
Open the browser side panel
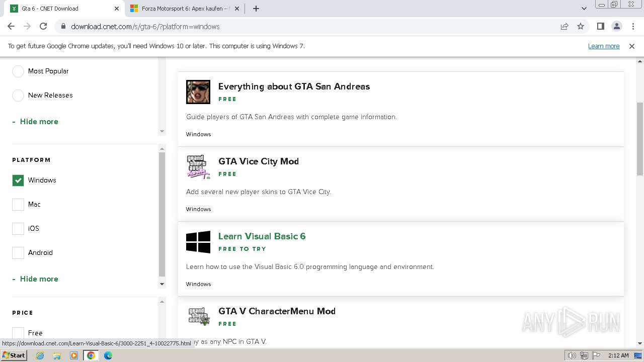(x=600, y=26)
